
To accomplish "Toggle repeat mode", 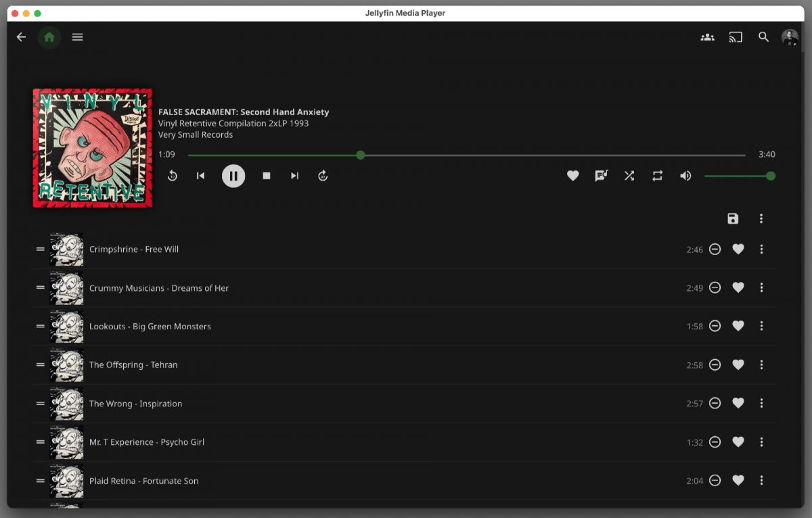I will (x=657, y=176).
